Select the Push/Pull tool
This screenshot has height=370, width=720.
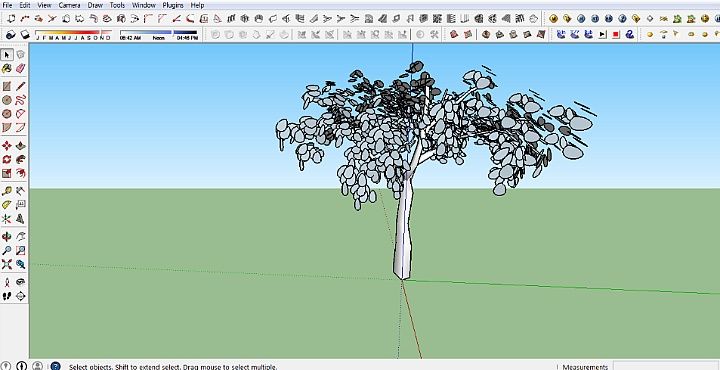click(20, 146)
